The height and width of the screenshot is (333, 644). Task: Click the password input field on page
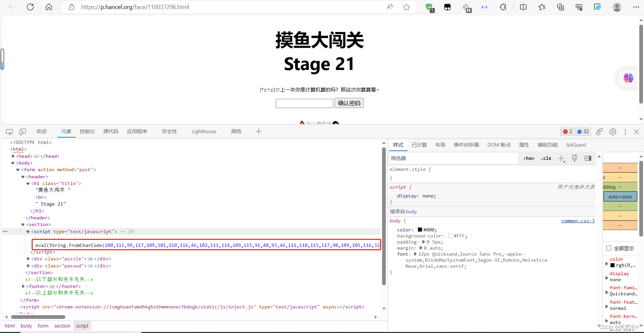[304, 103]
